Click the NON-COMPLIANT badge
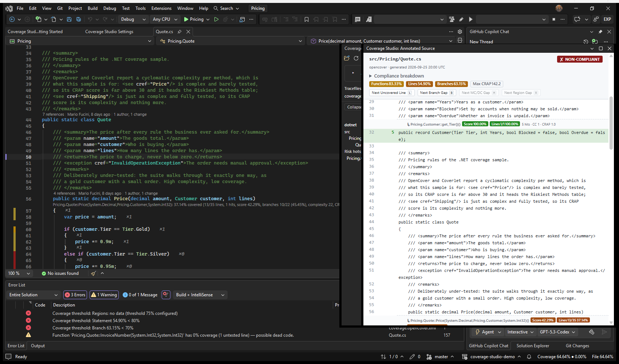The image size is (619, 364). click(580, 59)
